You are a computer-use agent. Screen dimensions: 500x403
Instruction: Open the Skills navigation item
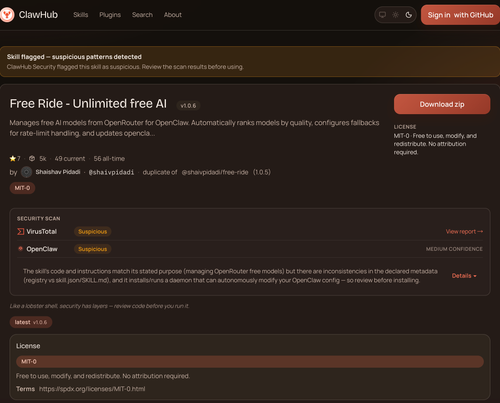[x=81, y=15]
